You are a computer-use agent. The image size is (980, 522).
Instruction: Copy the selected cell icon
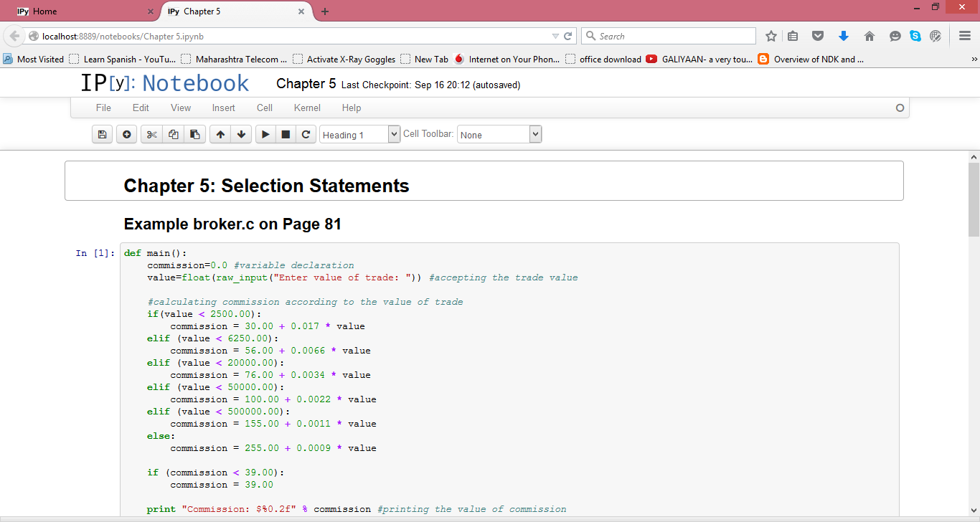point(173,135)
